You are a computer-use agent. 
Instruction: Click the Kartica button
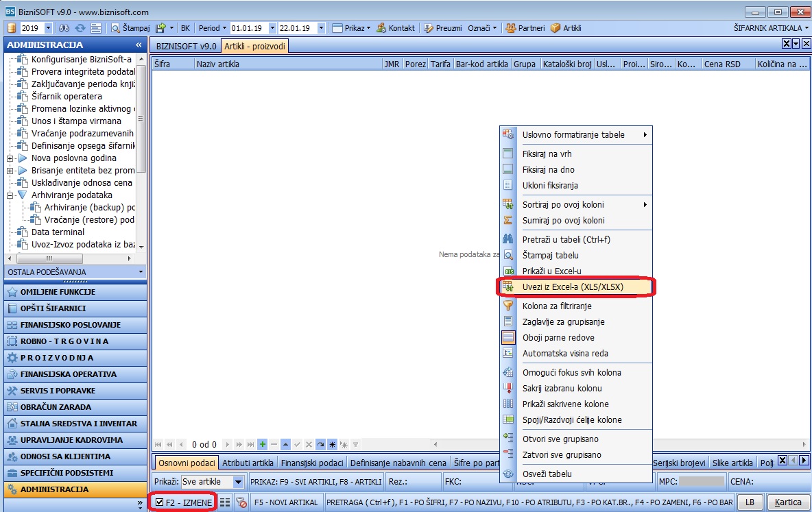788,502
